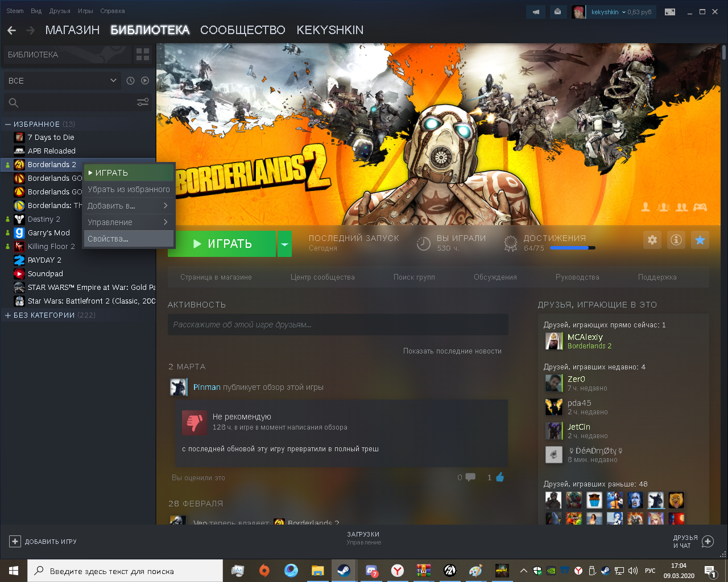Open Страница в магазине link
Image resolution: width=728 pixels, height=582 pixels.
pos(216,277)
